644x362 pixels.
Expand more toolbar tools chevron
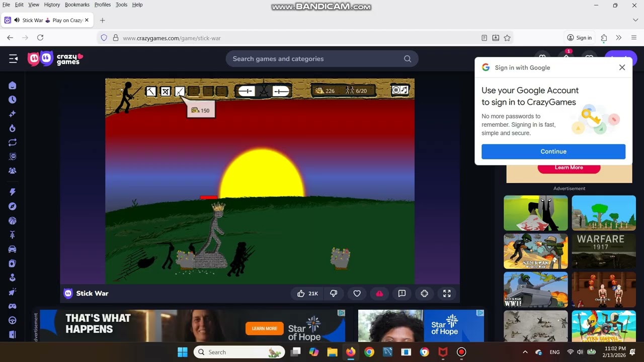pyautogui.click(x=619, y=38)
